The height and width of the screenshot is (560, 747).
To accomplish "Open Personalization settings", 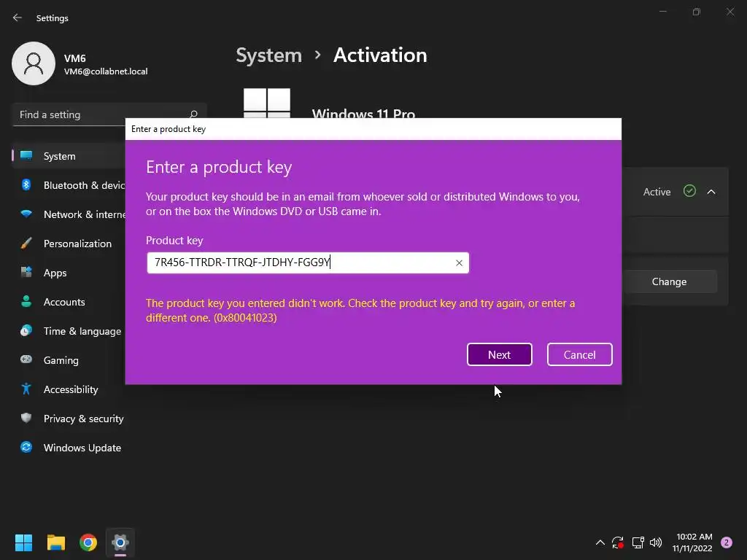I will click(69, 244).
